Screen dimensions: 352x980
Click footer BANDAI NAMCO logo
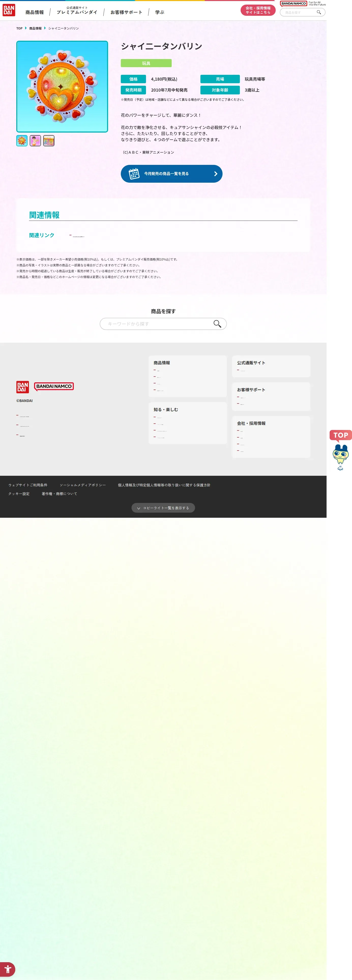tap(54, 386)
